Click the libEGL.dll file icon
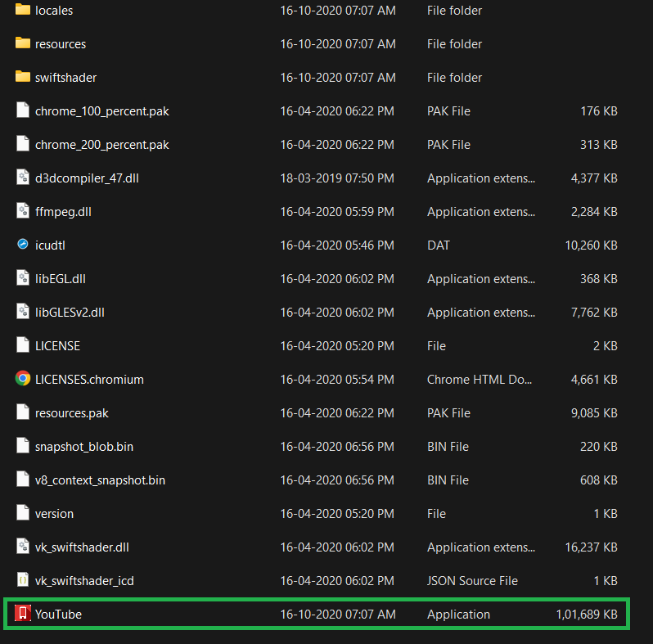Image resolution: width=653 pixels, height=644 pixels. pyautogui.click(x=22, y=277)
